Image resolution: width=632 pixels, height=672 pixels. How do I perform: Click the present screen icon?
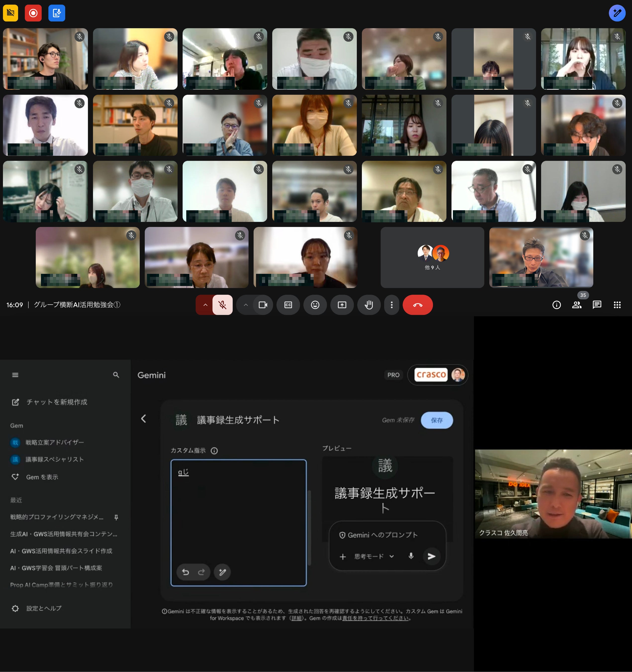(x=342, y=305)
